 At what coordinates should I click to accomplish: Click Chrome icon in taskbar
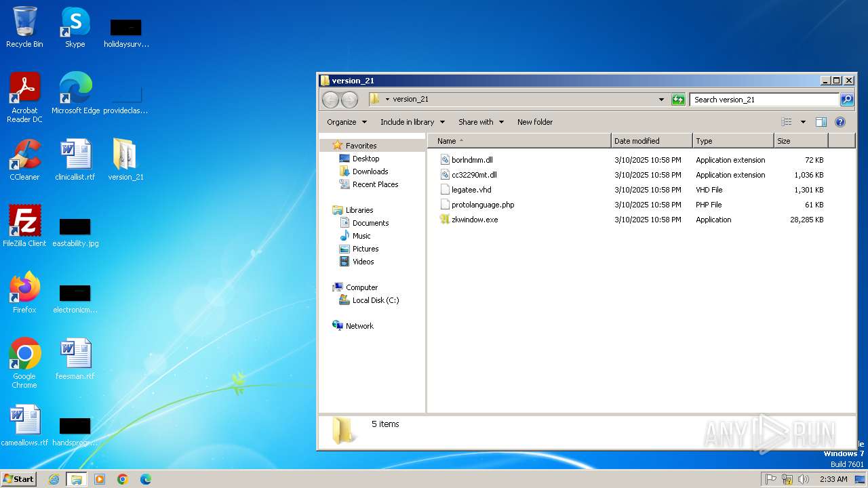[x=123, y=479]
